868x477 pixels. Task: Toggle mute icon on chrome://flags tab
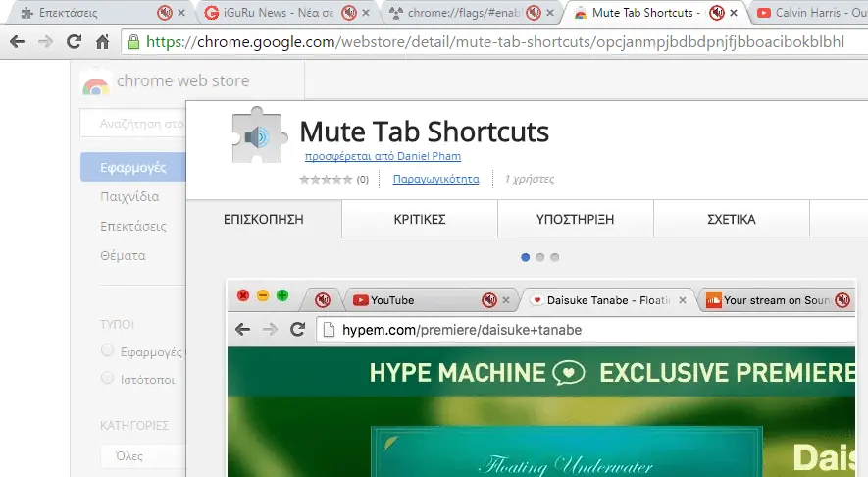click(534, 12)
